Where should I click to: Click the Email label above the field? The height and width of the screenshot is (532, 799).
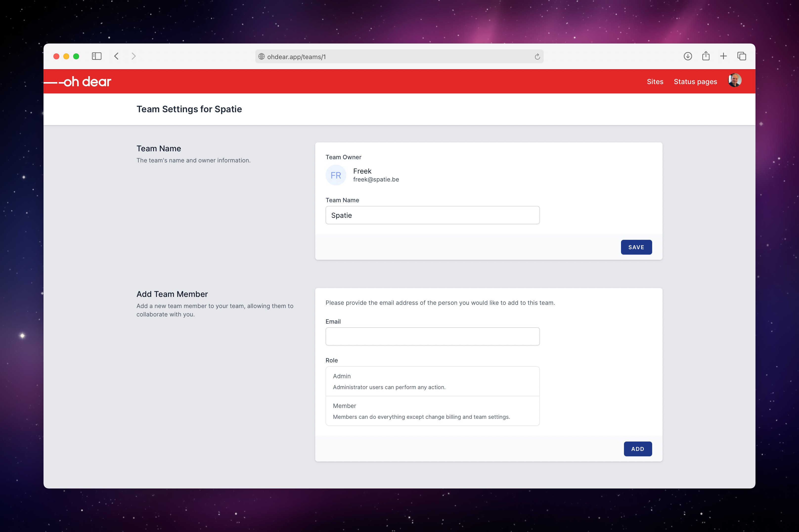[333, 321]
